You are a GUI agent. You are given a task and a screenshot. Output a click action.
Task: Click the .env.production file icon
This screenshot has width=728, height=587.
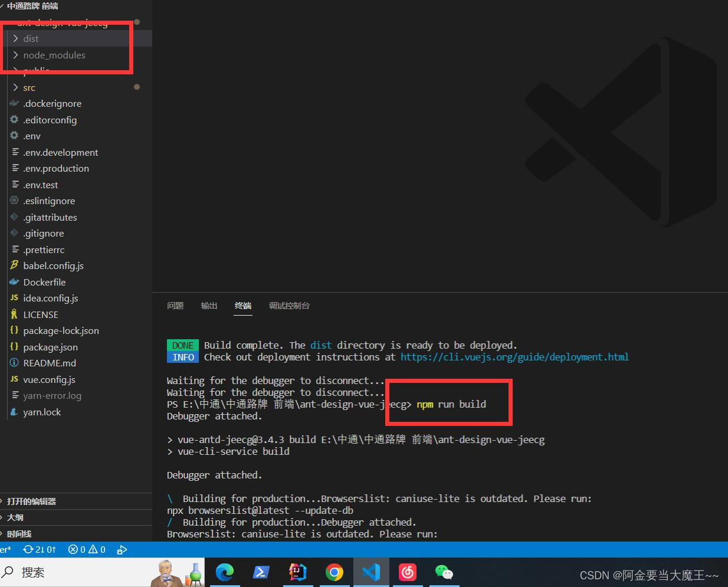[x=15, y=168]
